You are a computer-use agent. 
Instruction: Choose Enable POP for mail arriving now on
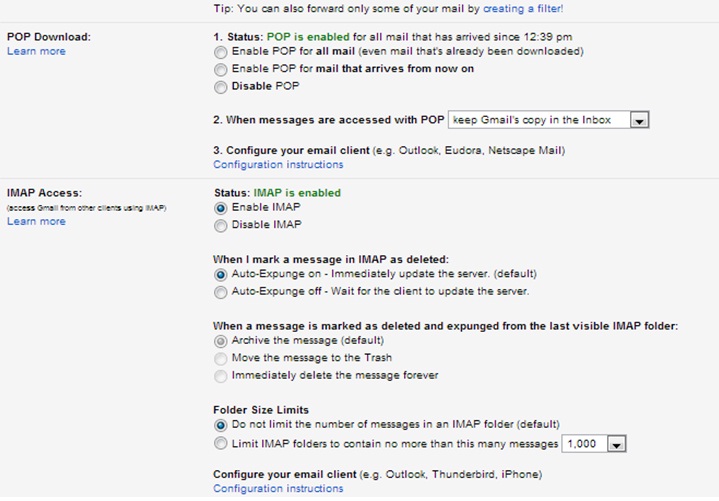tap(220, 69)
